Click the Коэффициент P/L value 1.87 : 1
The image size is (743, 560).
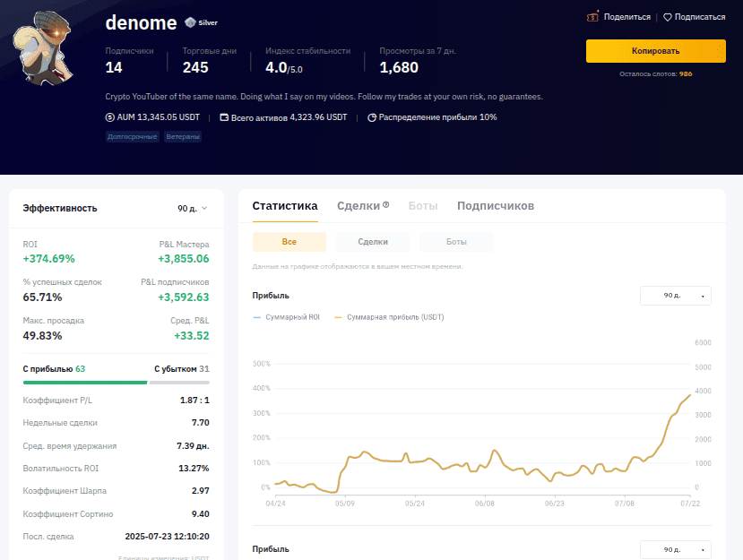pyautogui.click(x=194, y=401)
